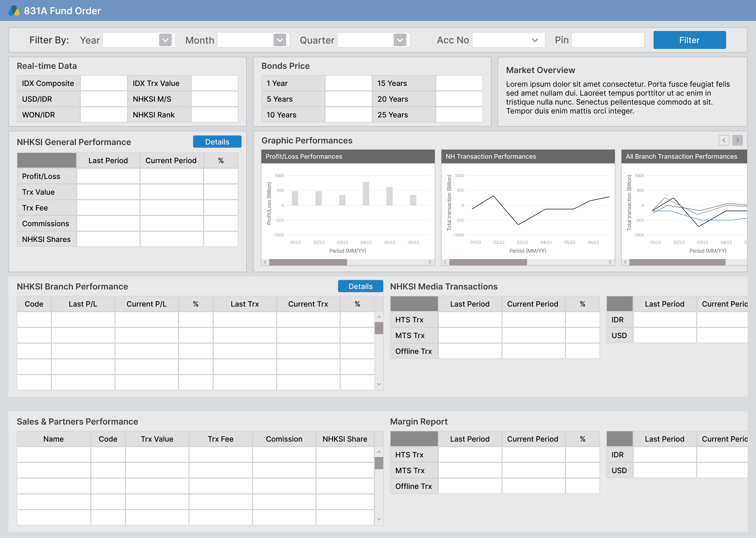
Task: Expand the Acc No dropdown
Action: click(x=508, y=40)
